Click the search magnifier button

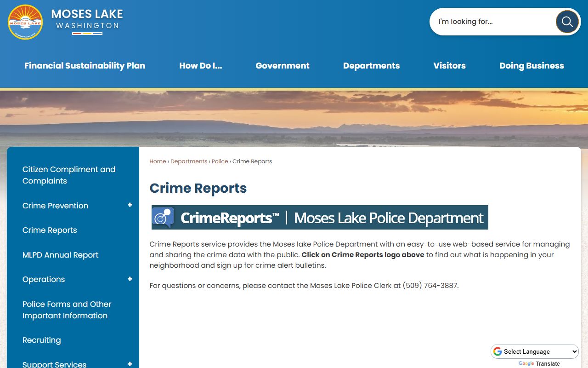(567, 22)
